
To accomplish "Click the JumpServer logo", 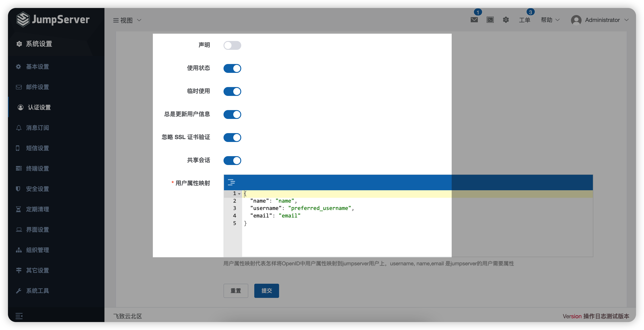I will point(53,19).
